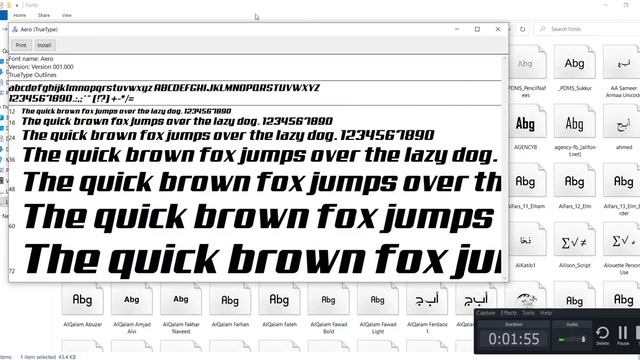Open the View tab in File Explorer
This screenshot has width=640, height=360.
[x=67, y=15]
